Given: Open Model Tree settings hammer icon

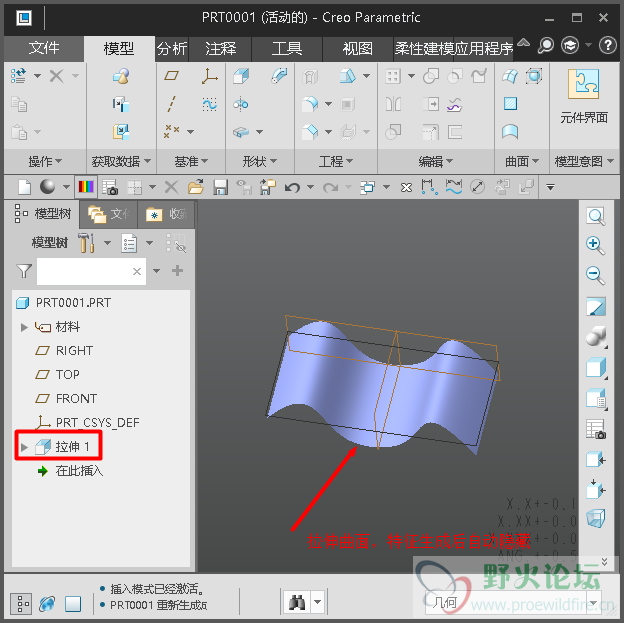Looking at the screenshot, I should (86, 243).
